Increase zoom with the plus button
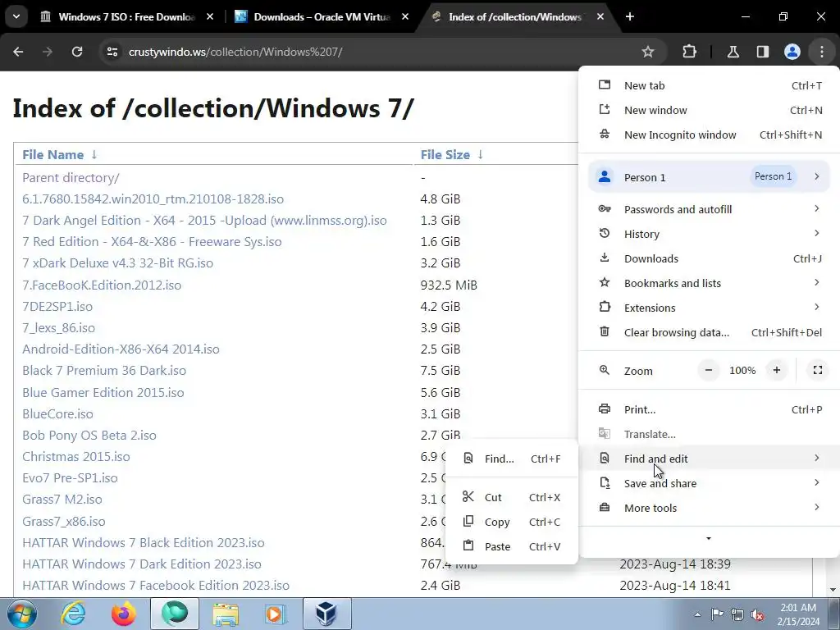The image size is (840, 630). tap(776, 370)
